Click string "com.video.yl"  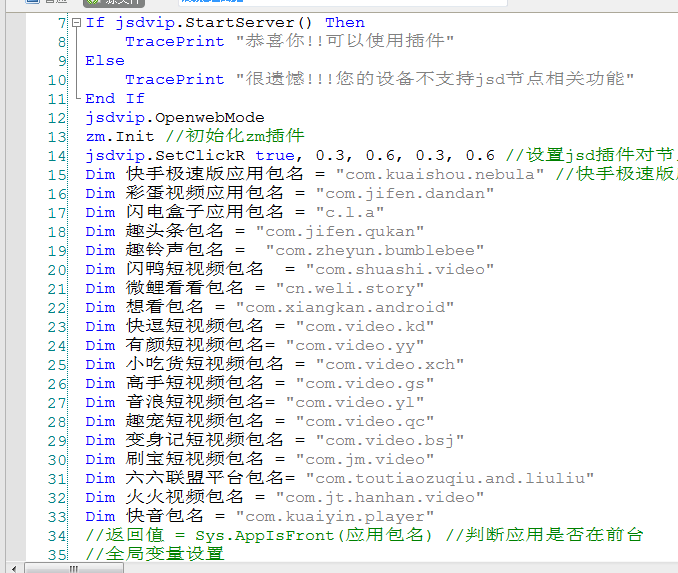click(x=355, y=403)
